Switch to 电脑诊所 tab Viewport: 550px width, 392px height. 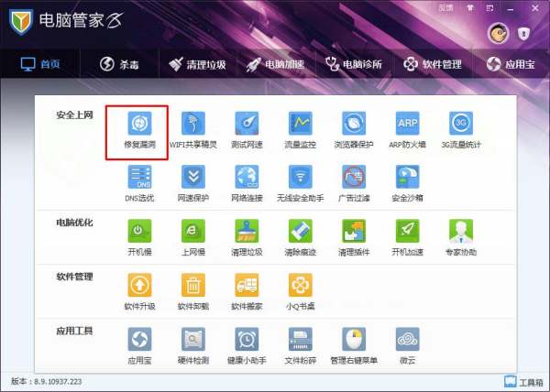click(353, 64)
